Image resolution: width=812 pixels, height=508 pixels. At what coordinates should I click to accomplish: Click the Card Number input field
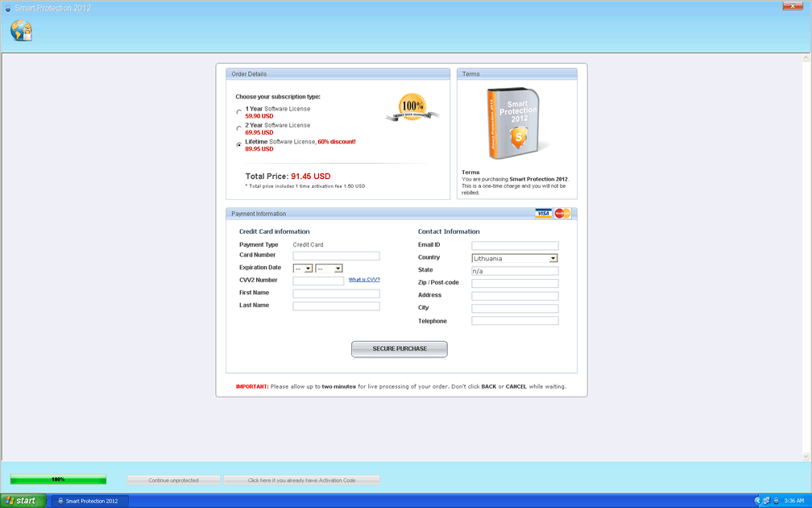click(x=336, y=256)
